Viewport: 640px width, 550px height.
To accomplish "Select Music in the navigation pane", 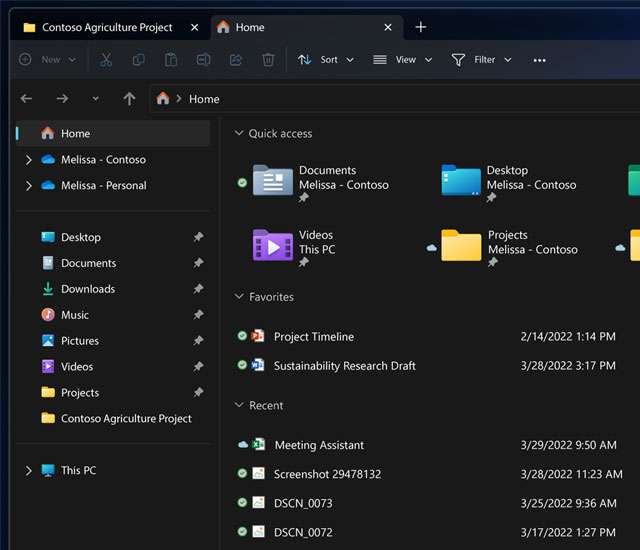I will 74,315.
